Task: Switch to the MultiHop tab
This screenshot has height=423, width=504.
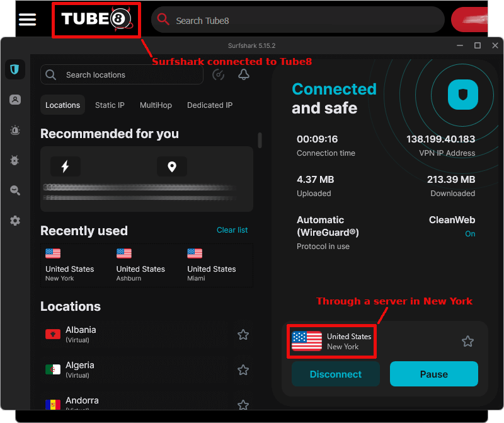Action: pos(156,105)
